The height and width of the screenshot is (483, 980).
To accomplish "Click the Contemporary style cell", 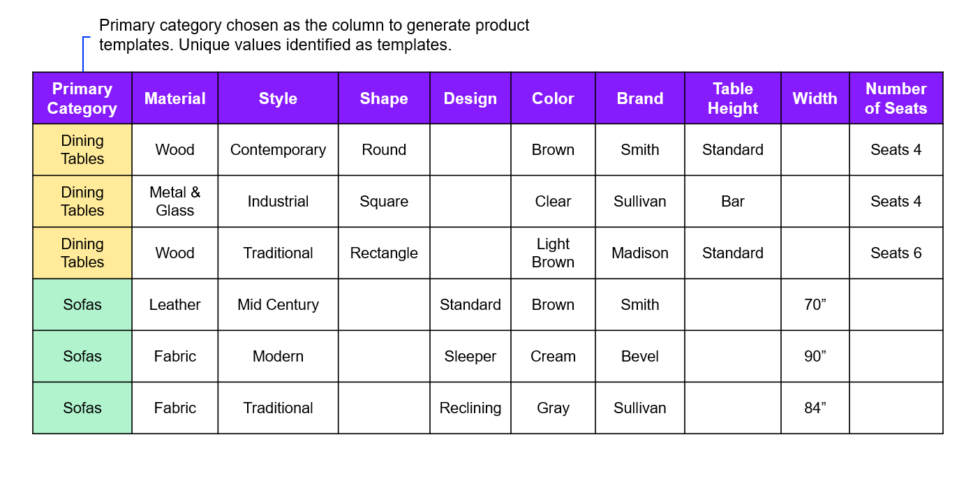I will (278, 150).
